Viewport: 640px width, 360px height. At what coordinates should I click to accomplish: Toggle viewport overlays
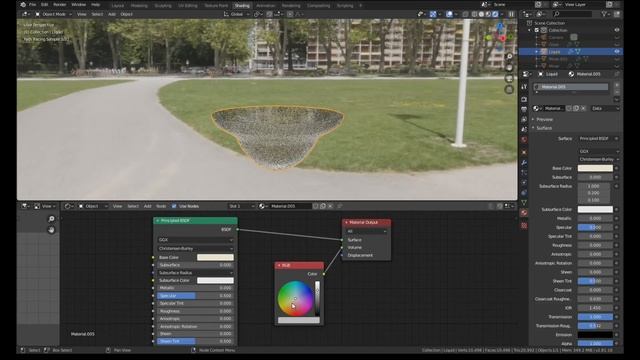tap(449, 14)
